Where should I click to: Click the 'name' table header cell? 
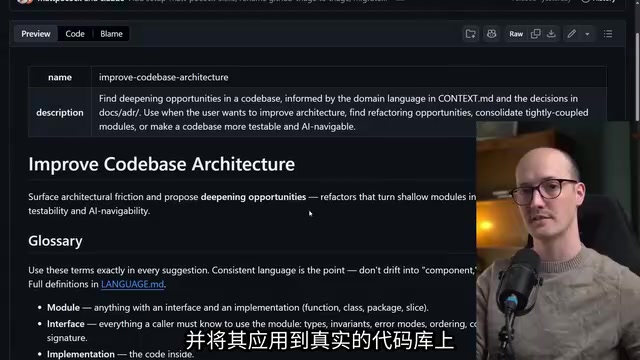(60, 77)
